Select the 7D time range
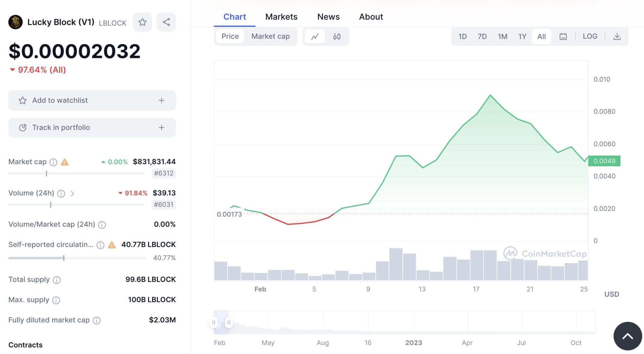Viewport: 644px width, 354px height. [482, 36]
